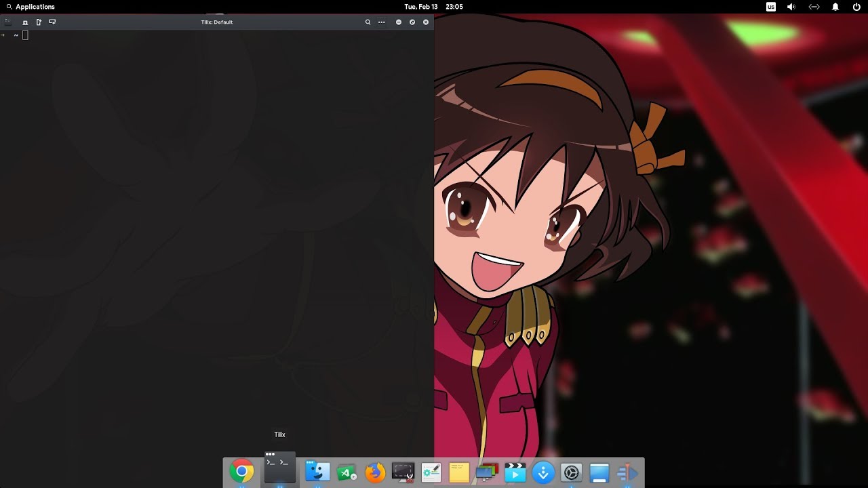The image size is (868, 488).
Task: Launch the video player from the dock
Action: pos(515,472)
